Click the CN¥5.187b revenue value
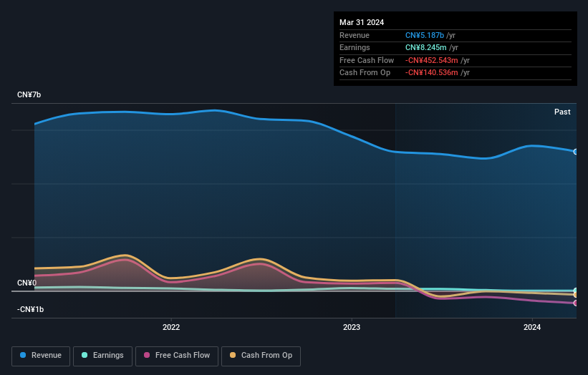This screenshot has width=588, height=375. click(x=425, y=35)
